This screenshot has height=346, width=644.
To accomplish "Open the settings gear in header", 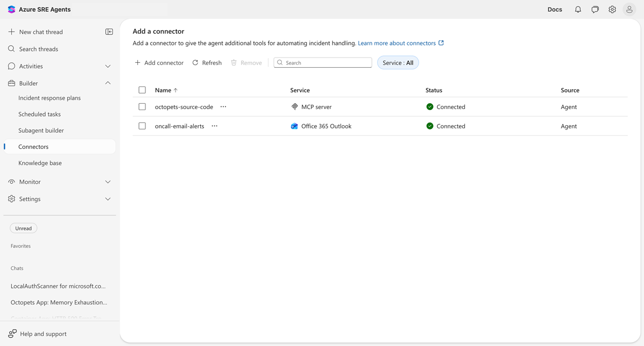I will tap(612, 10).
